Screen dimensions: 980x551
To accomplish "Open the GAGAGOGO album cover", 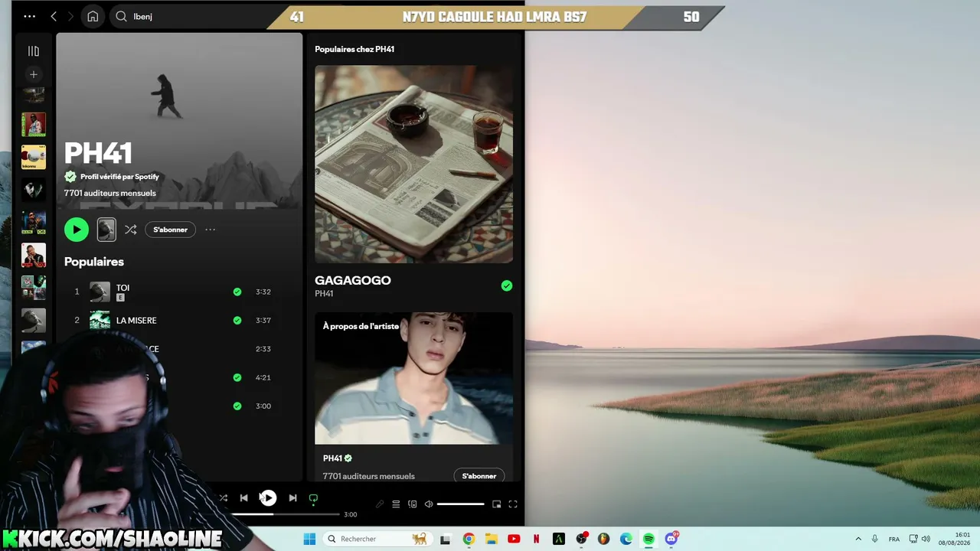I will pos(413,164).
